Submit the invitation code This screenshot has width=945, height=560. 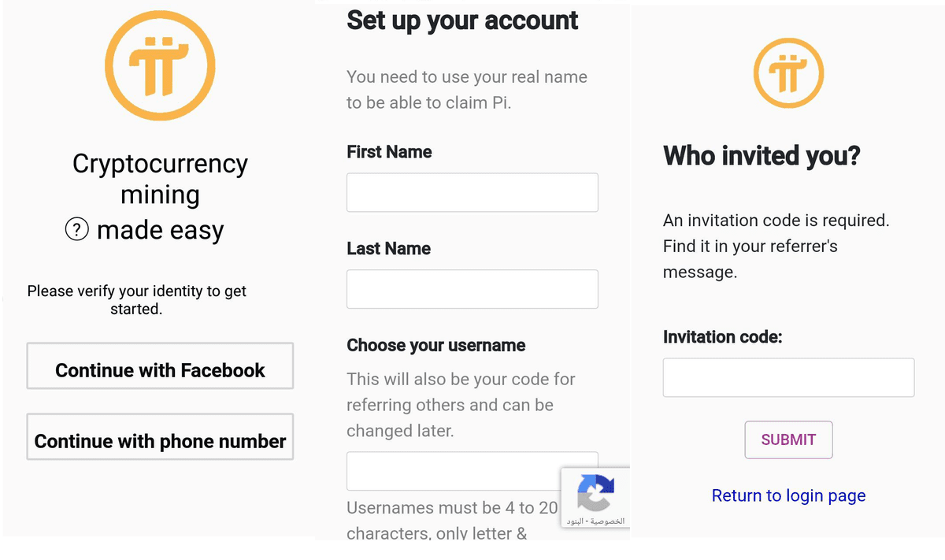click(x=788, y=440)
